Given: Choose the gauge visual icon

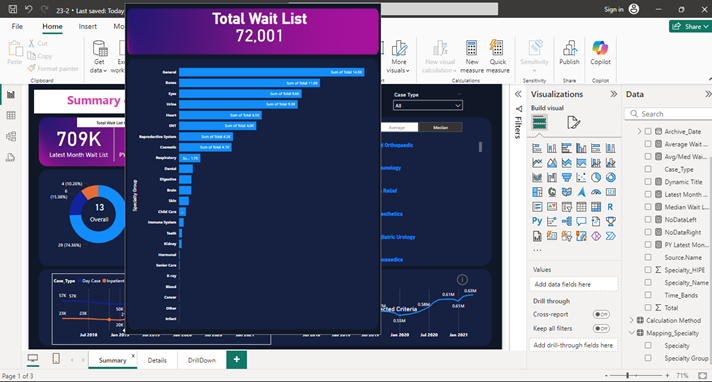Looking at the screenshot, I should [x=596, y=192].
